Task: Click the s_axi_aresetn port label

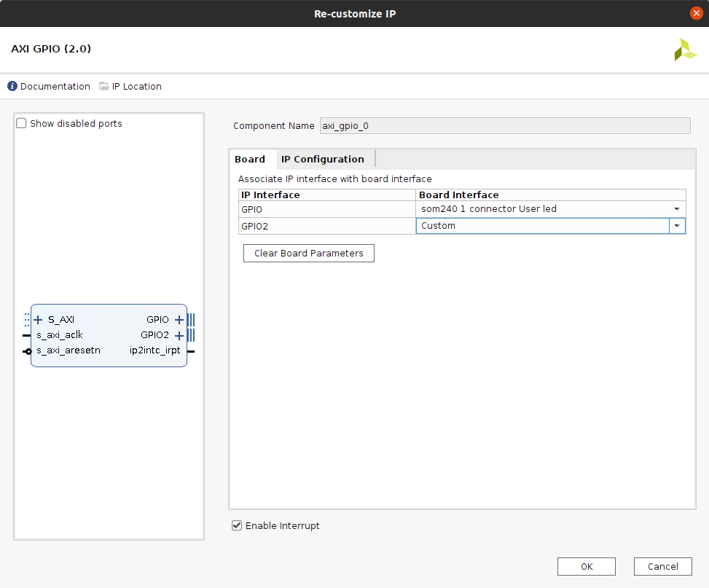Action: pyautogui.click(x=68, y=350)
